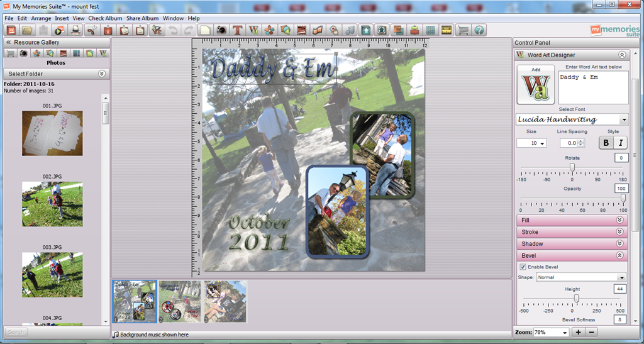
Task: Open the store with the toolbar shopping cart
Action: click(x=463, y=30)
